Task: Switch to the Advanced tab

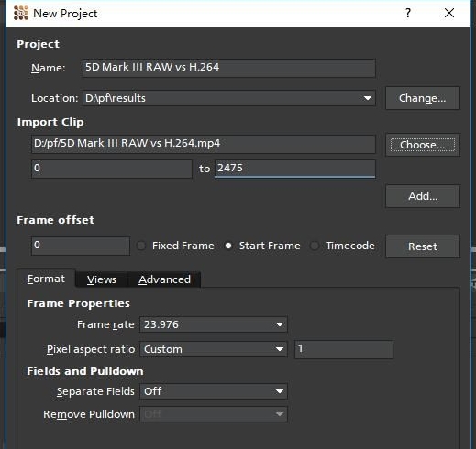Action: tap(164, 279)
